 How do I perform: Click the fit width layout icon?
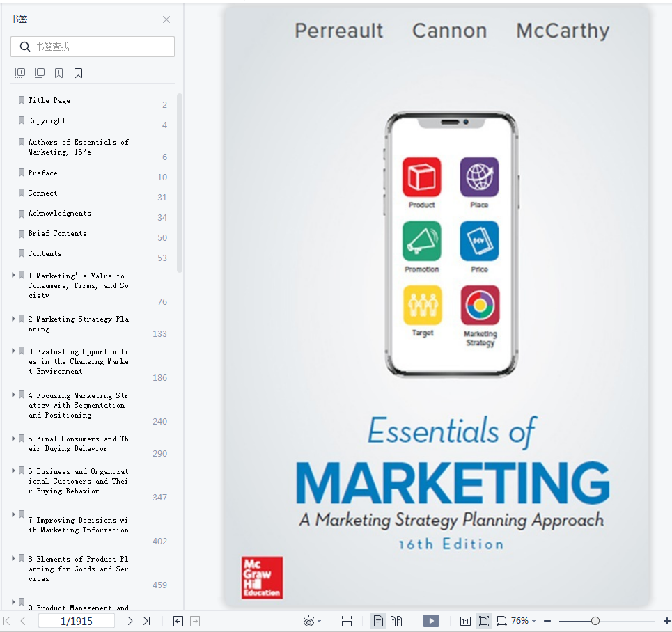coord(347,621)
